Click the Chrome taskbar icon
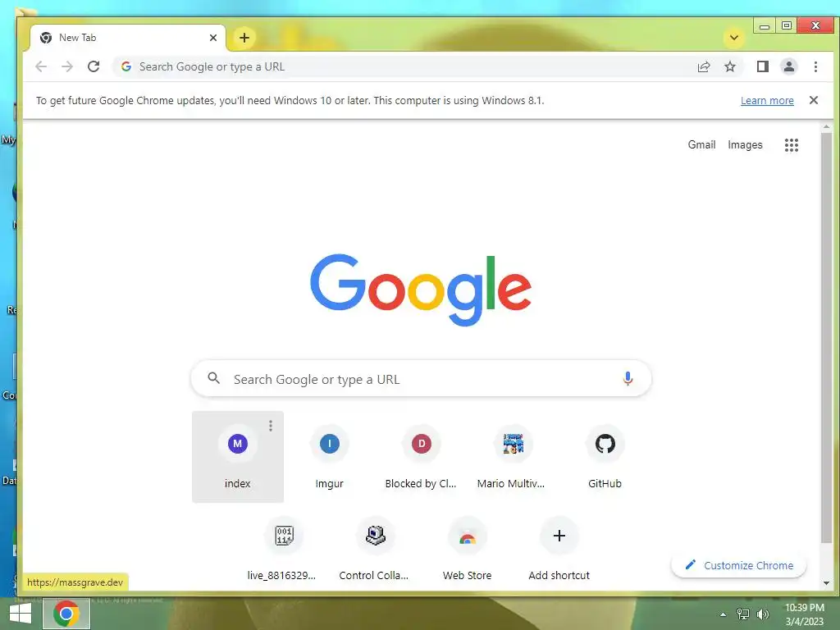This screenshot has width=840, height=630. 66,614
